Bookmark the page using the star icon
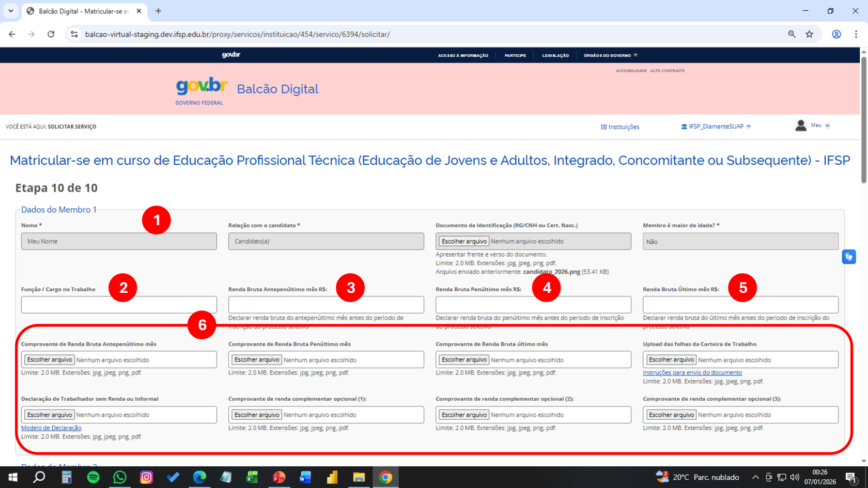This screenshot has height=488, width=868. pos(810,34)
